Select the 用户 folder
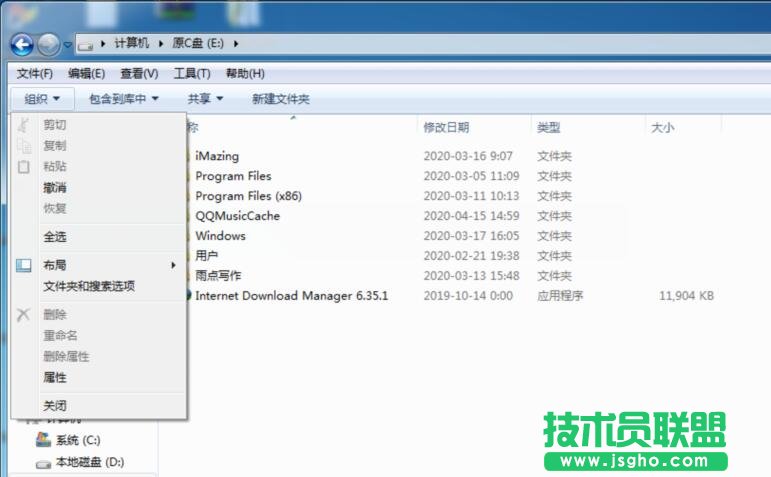This screenshot has width=771, height=477. [207, 256]
